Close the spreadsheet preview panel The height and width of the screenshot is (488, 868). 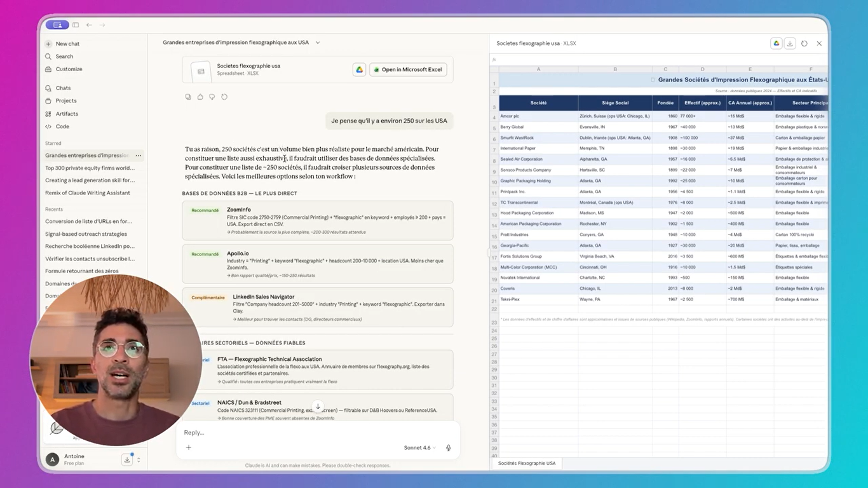click(x=819, y=43)
